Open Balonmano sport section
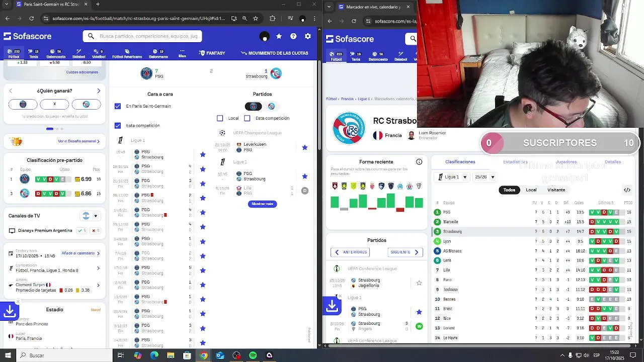The height and width of the screenshot is (362, 644). [x=158, y=54]
